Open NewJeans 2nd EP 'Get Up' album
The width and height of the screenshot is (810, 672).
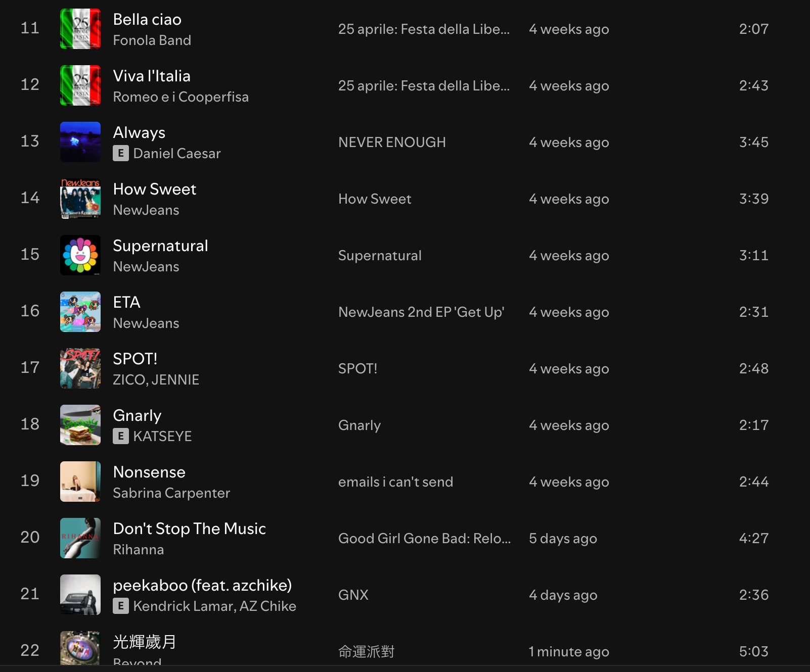click(421, 312)
